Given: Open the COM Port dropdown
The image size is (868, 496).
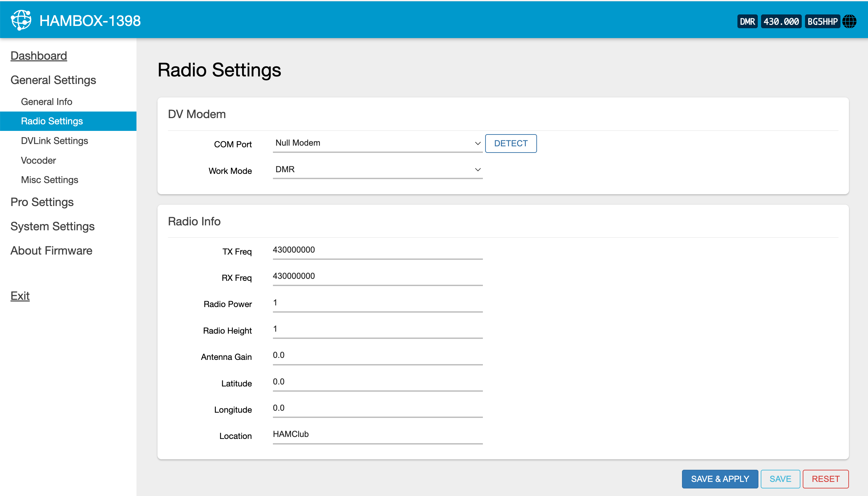Looking at the screenshot, I should pos(378,143).
